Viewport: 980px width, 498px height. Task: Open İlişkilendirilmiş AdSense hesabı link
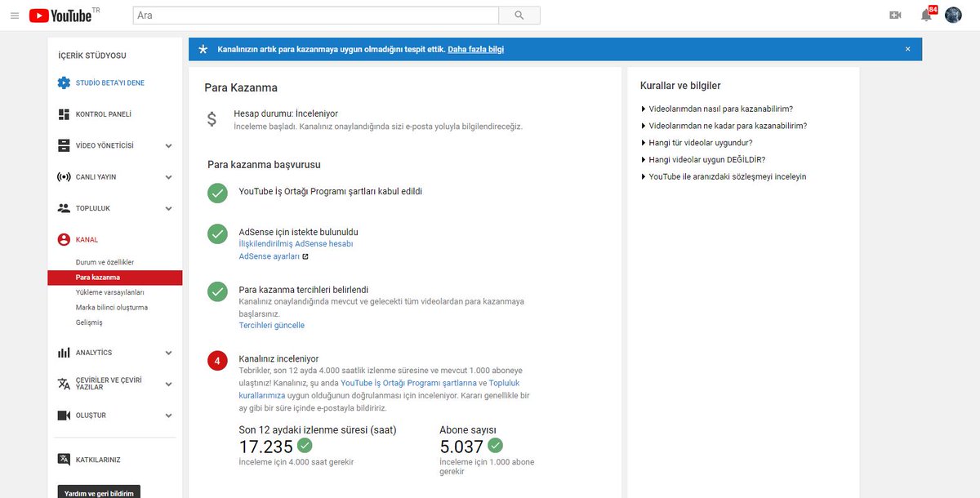click(x=296, y=244)
